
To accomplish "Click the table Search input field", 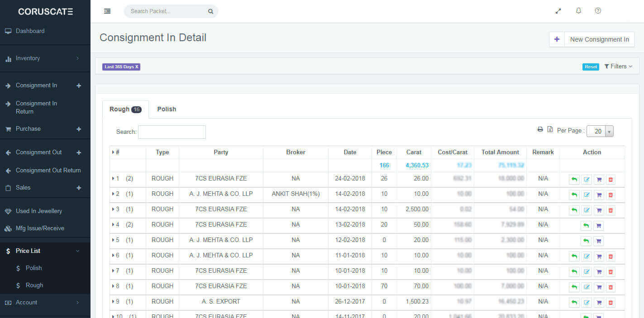I will click(x=172, y=132).
